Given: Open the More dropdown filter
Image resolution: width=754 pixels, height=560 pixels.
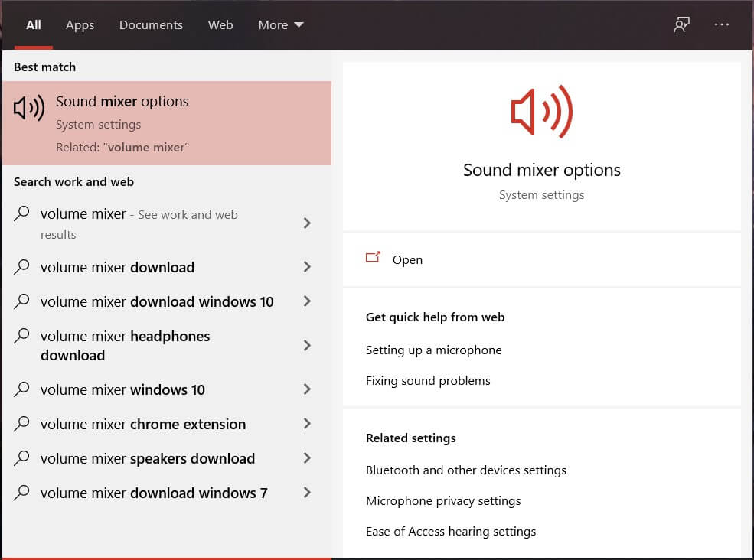Looking at the screenshot, I should click(x=281, y=25).
